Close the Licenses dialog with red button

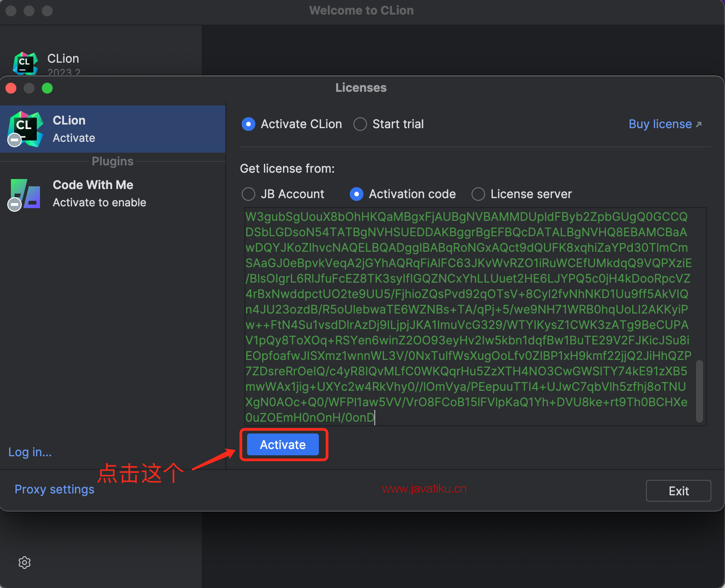(11, 88)
